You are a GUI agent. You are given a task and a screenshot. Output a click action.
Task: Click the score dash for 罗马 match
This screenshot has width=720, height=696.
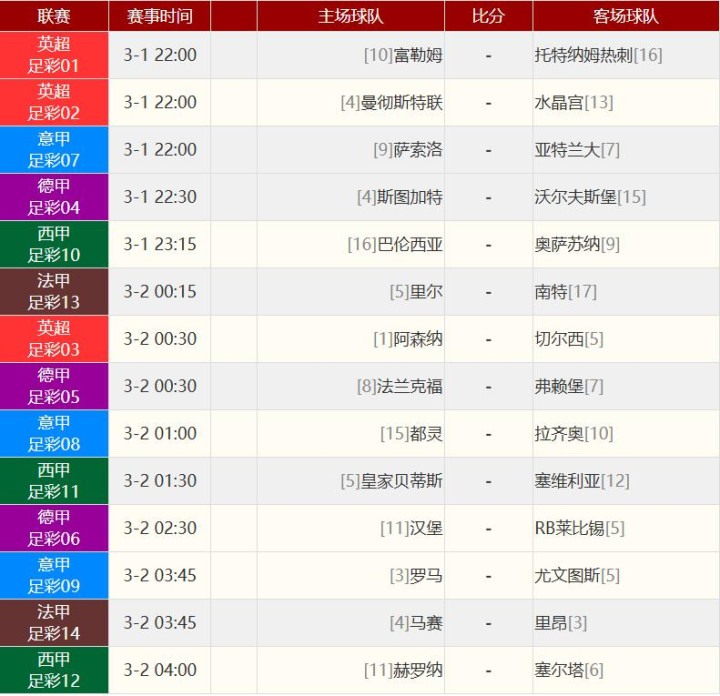(x=489, y=576)
